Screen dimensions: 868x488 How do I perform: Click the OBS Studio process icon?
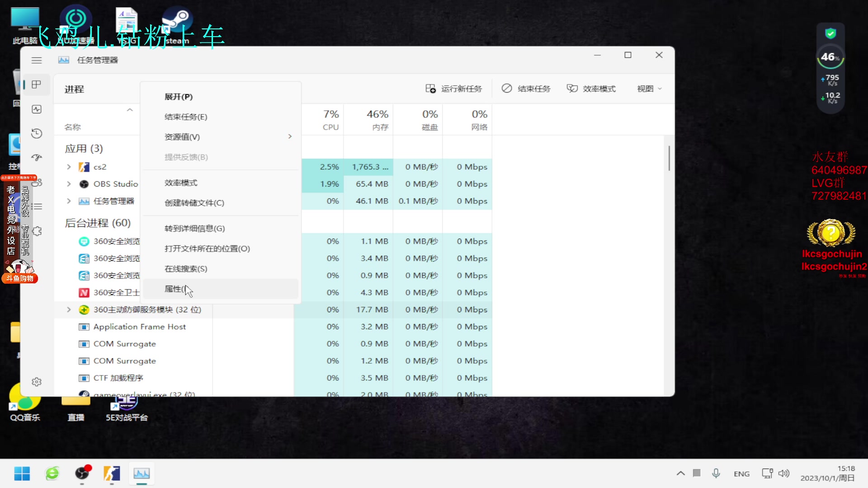84,184
